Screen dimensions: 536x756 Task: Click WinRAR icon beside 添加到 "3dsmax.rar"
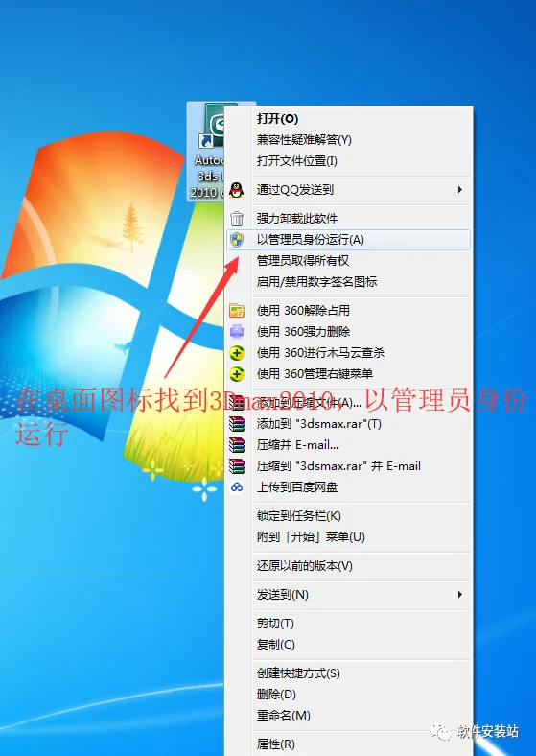click(237, 424)
